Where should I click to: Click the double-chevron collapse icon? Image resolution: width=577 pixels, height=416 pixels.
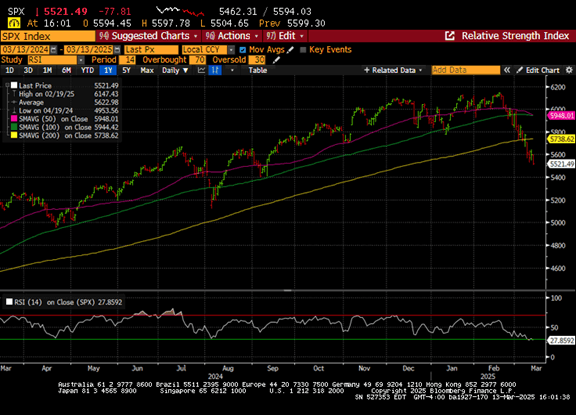point(507,70)
